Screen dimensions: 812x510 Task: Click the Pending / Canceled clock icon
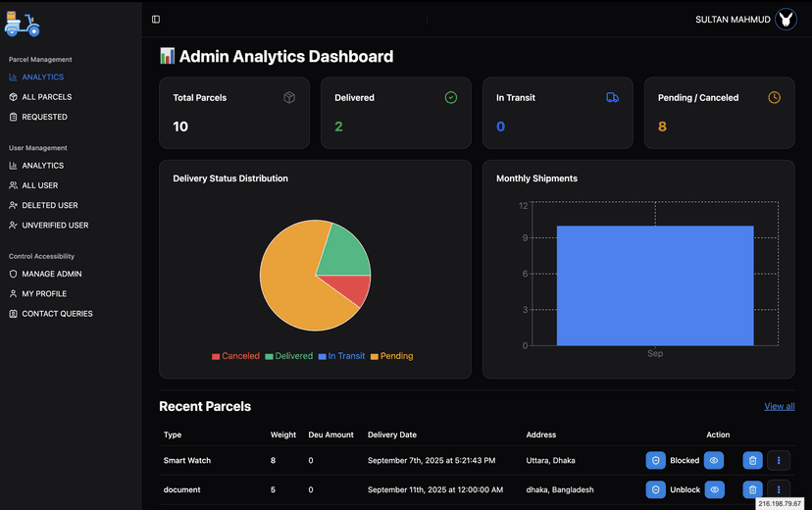pyautogui.click(x=774, y=98)
